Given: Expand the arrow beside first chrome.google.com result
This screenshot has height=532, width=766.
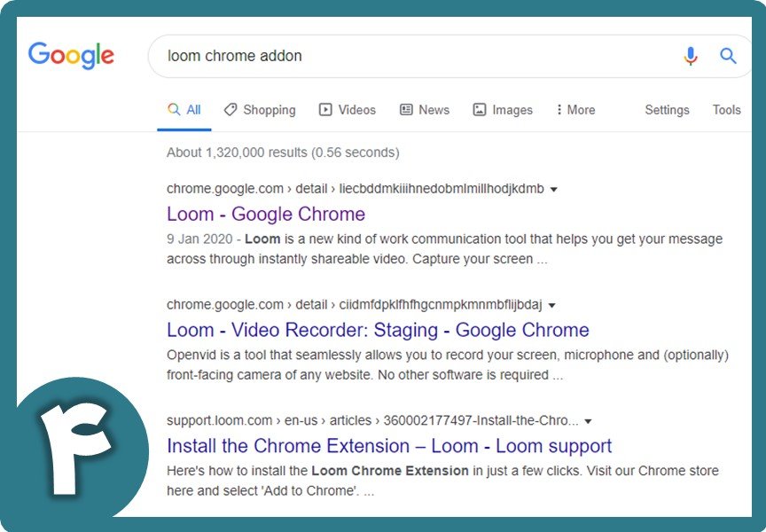Looking at the screenshot, I should [554, 190].
